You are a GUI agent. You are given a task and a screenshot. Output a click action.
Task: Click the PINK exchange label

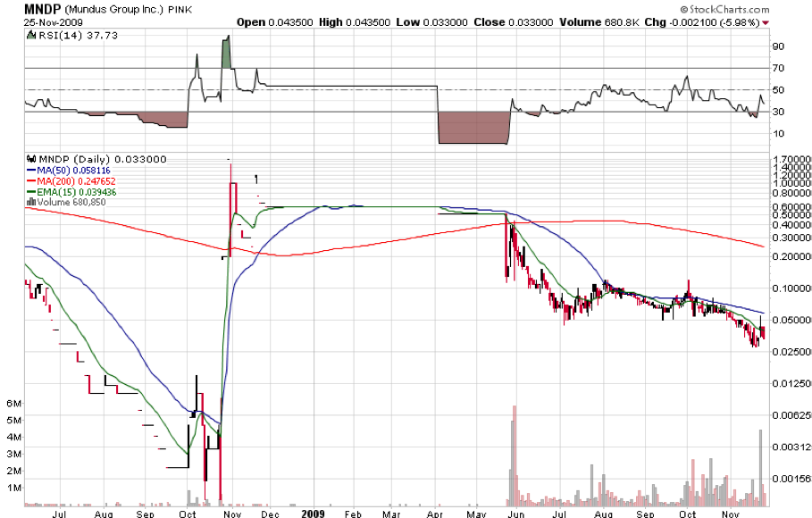pos(180,10)
